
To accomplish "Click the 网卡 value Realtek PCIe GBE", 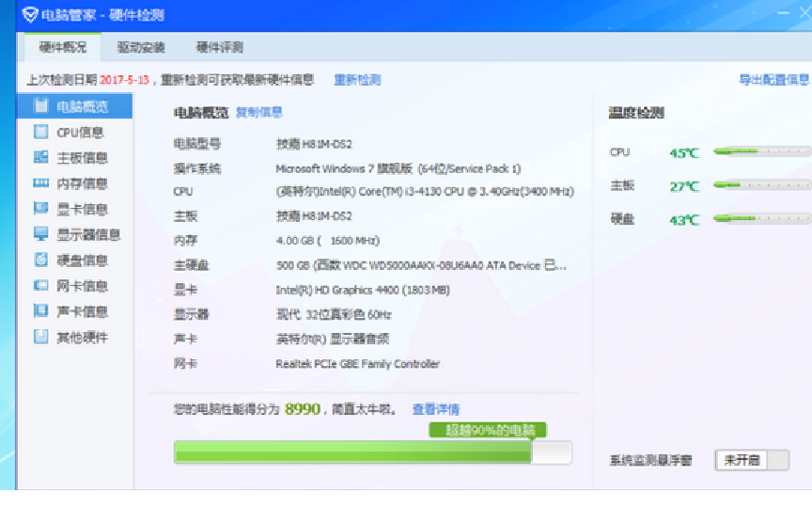I will point(357,364).
